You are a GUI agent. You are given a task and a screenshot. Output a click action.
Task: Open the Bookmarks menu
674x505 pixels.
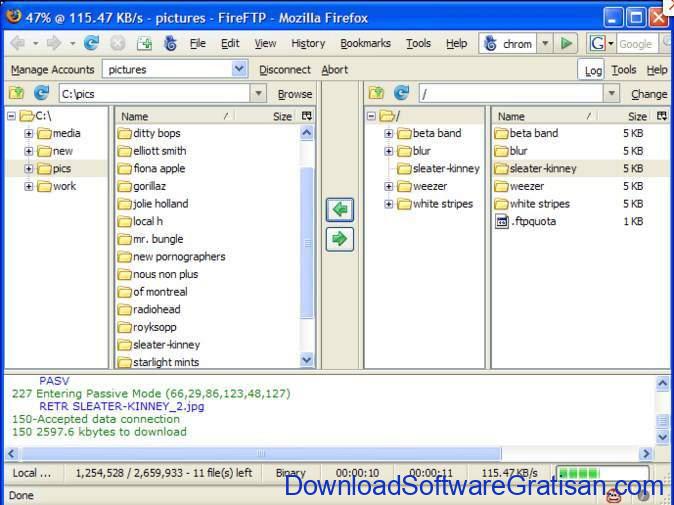tap(365, 43)
